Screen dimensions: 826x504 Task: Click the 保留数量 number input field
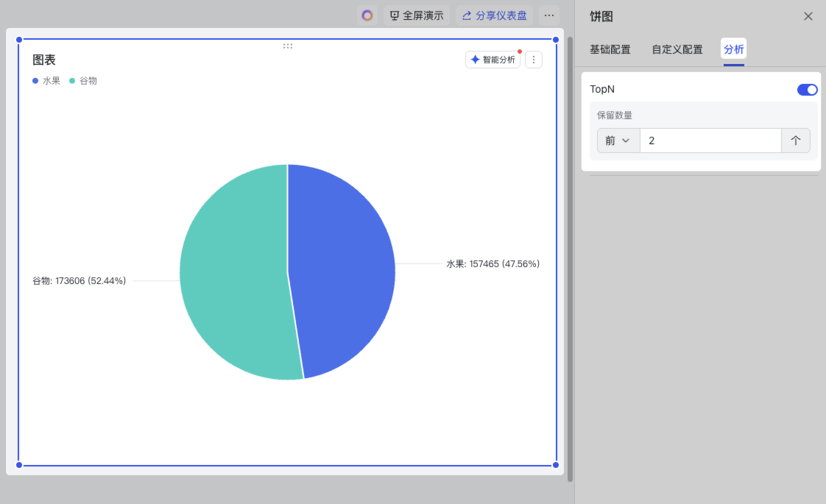(x=710, y=141)
